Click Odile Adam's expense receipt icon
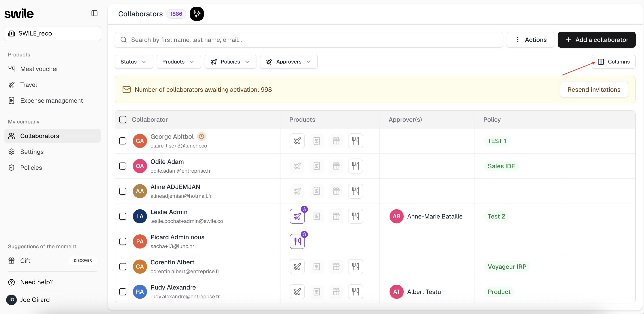Screen dimensions: 644x314 [x=316, y=166]
